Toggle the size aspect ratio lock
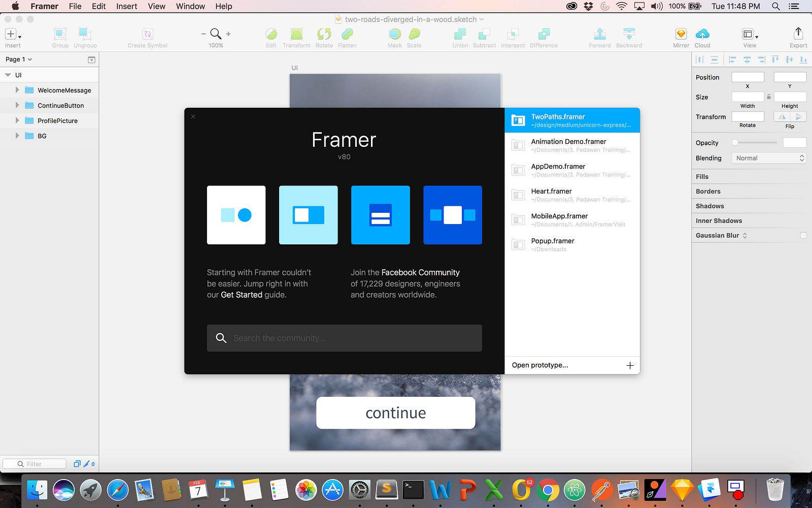 click(769, 97)
